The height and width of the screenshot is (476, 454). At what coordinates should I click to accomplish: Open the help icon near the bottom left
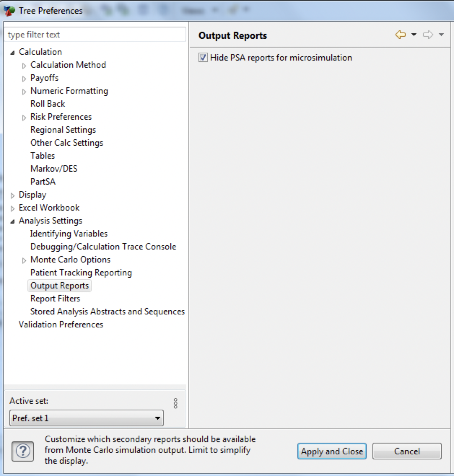click(22, 450)
